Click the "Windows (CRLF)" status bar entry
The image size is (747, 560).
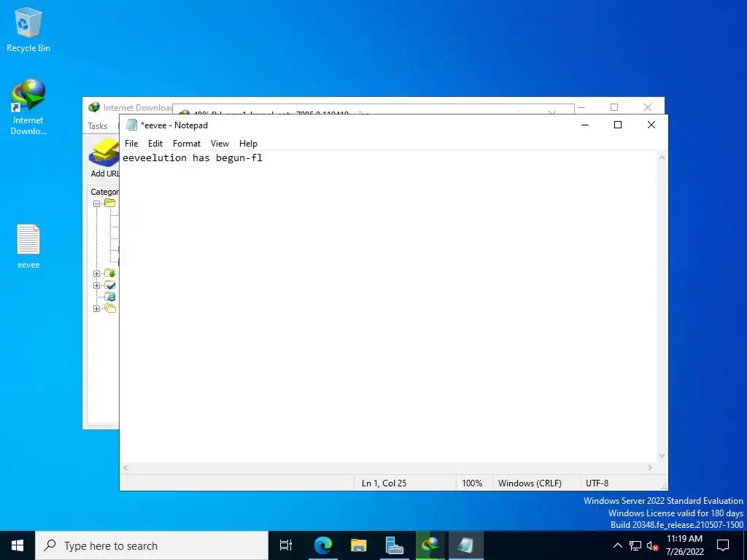point(530,483)
